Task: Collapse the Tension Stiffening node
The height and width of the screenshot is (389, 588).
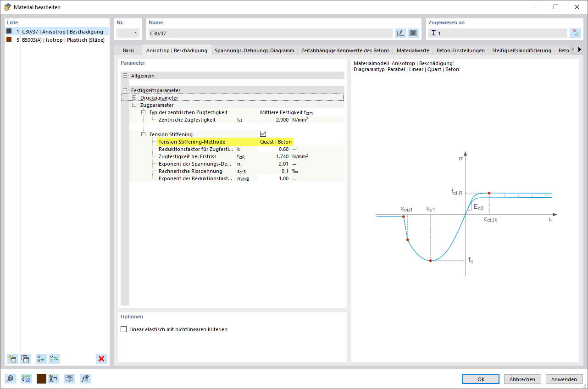Action: [143, 134]
